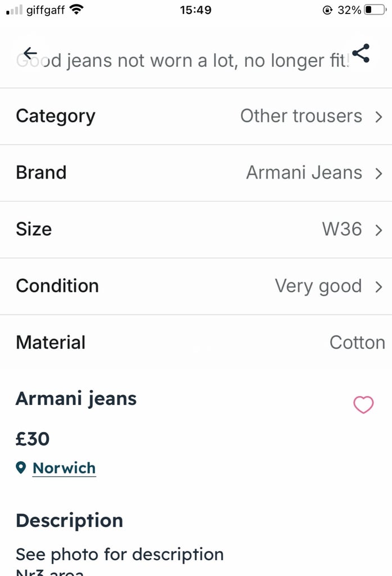The width and height of the screenshot is (392, 576).
Task: Tap the W36 size value
Action: pyautogui.click(x=342, y=229)
